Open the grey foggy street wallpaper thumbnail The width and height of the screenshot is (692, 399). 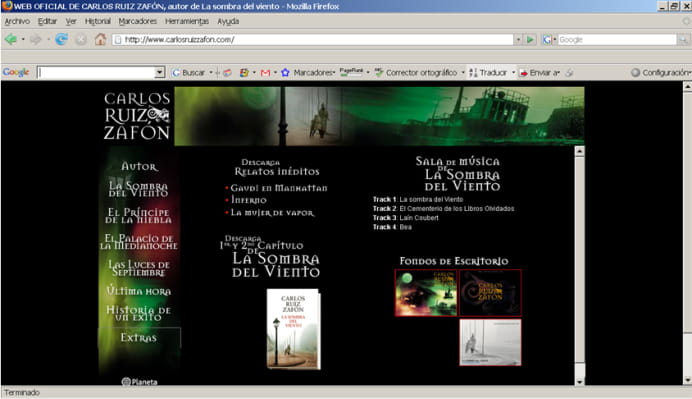pyautogui.click(x=490, y=343)
